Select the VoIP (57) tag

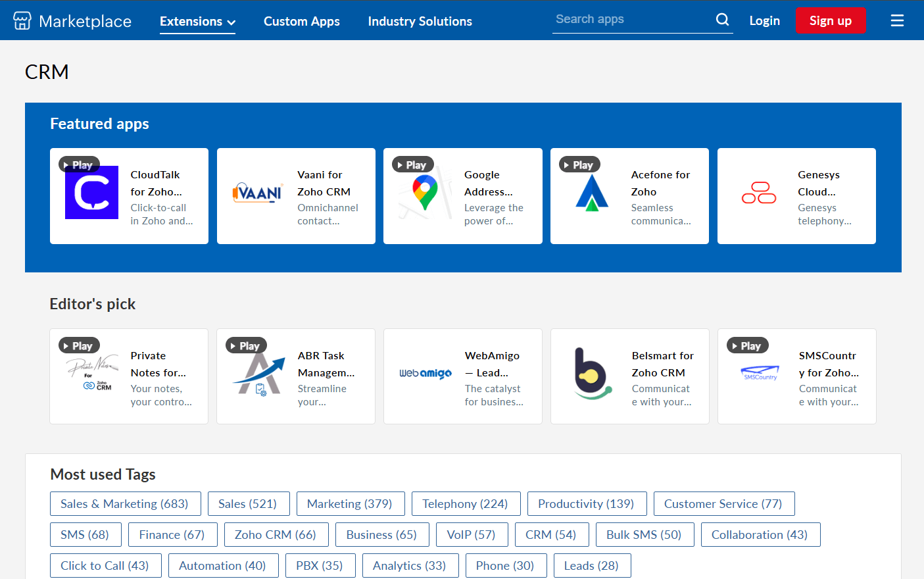[x=472, y=535]
